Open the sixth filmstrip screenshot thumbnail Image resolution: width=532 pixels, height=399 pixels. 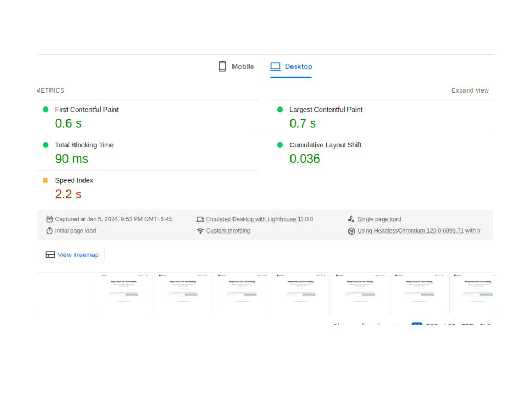pos(360,293)
